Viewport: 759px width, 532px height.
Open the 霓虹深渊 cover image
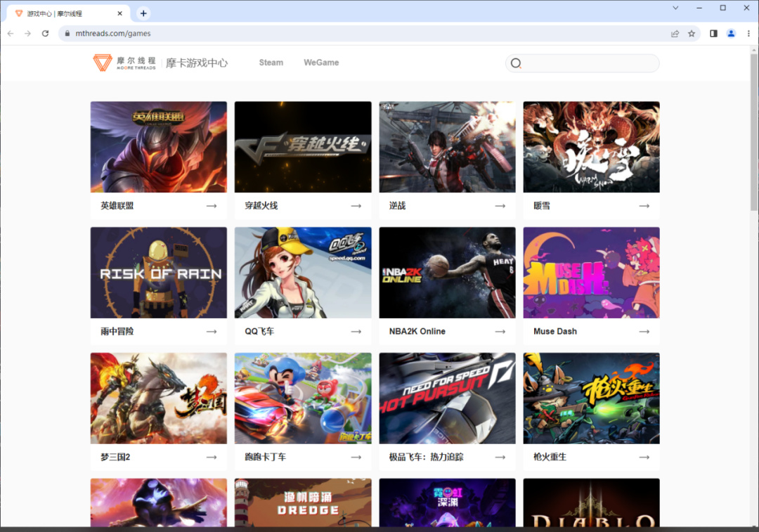(x=447, y=502)
